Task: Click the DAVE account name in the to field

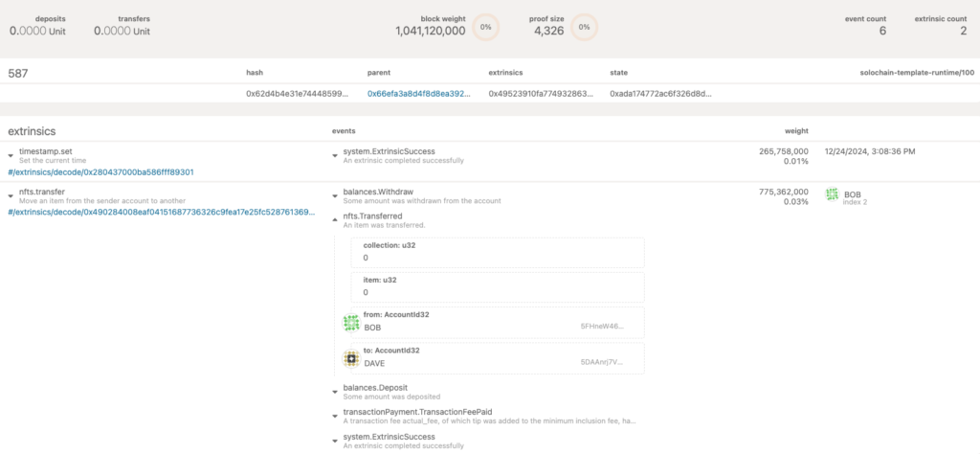Action: point(374,363)
